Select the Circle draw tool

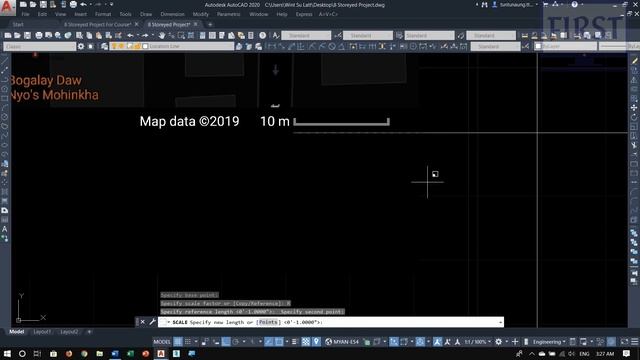[4, 117]
